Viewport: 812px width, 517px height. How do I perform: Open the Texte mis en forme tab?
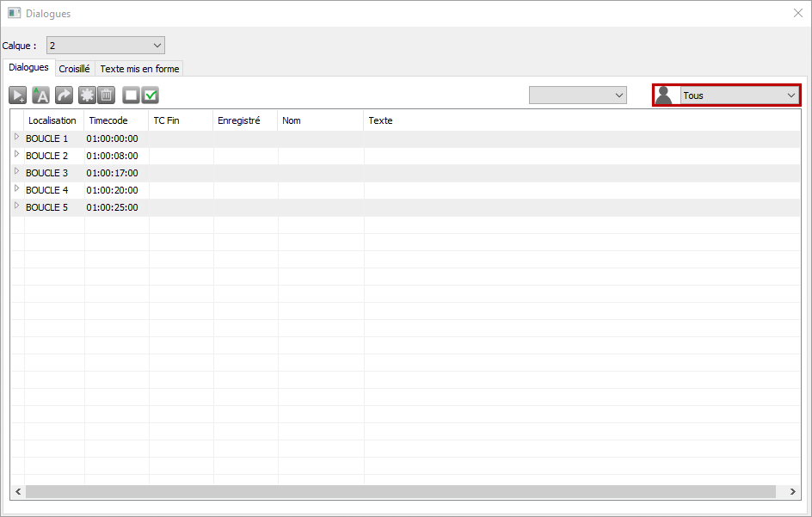click(x=139, y=69)
